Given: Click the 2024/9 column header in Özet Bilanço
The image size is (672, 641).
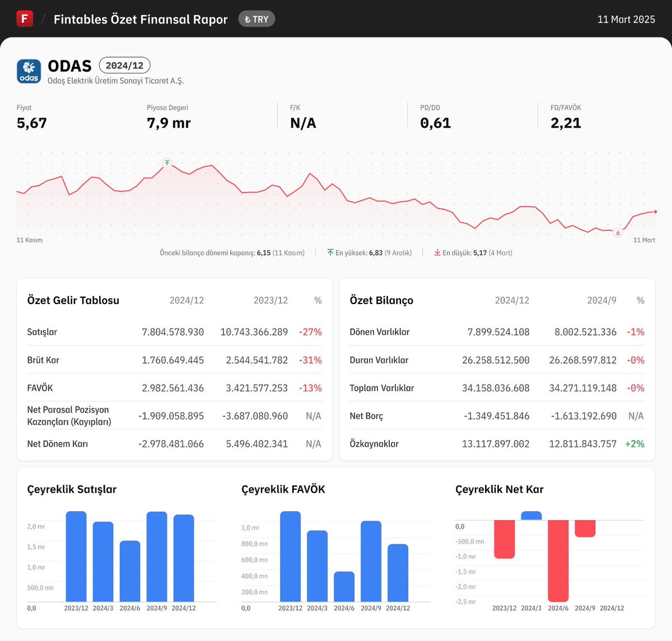Looking at the screenshot, I should click(x=601, y=300).
